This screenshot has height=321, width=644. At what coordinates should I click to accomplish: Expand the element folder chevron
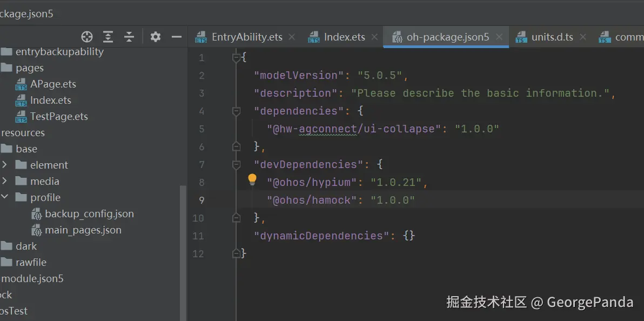(4, 165)
